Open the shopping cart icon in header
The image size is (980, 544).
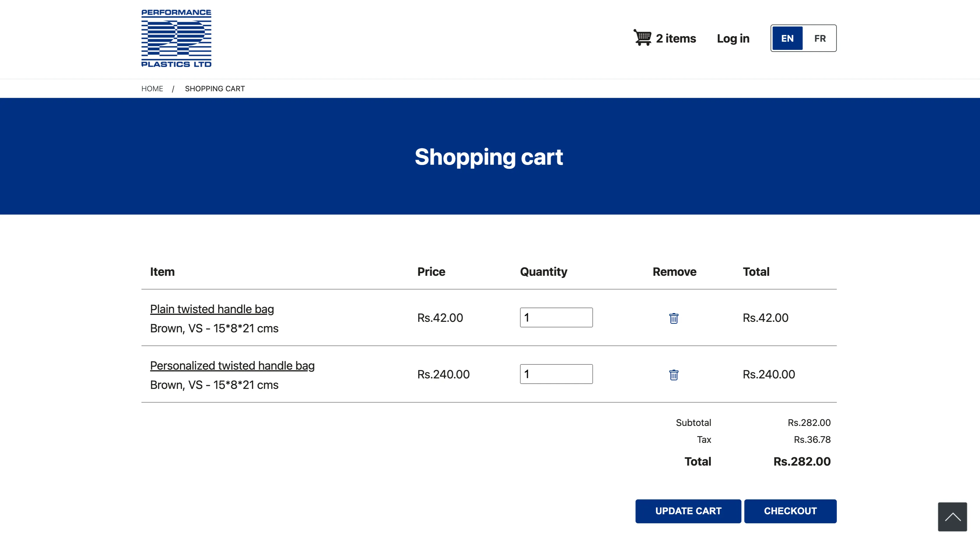pos(642,38)
